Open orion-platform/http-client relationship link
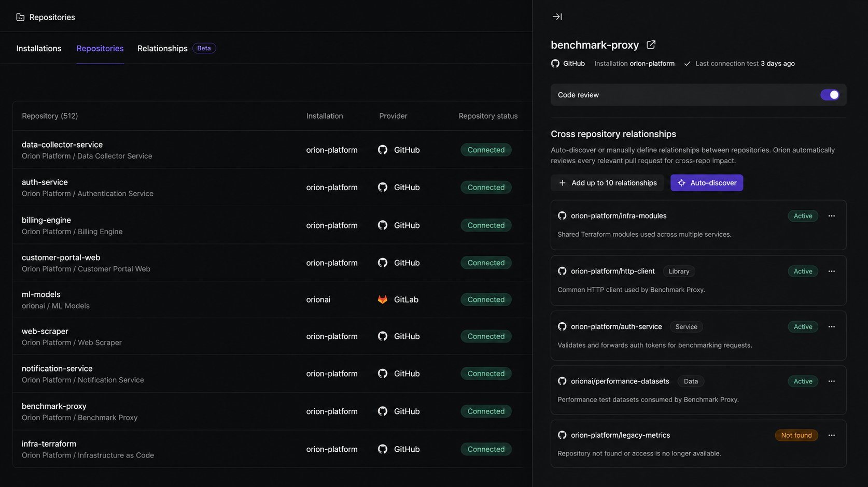The width and height of the screenshot is (868, 487). tap(613, 271)
